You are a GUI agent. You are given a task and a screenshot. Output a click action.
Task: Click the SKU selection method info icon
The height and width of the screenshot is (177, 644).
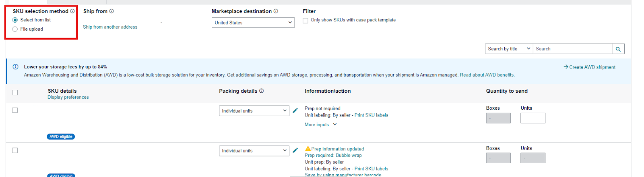click(x=72, y=11)
